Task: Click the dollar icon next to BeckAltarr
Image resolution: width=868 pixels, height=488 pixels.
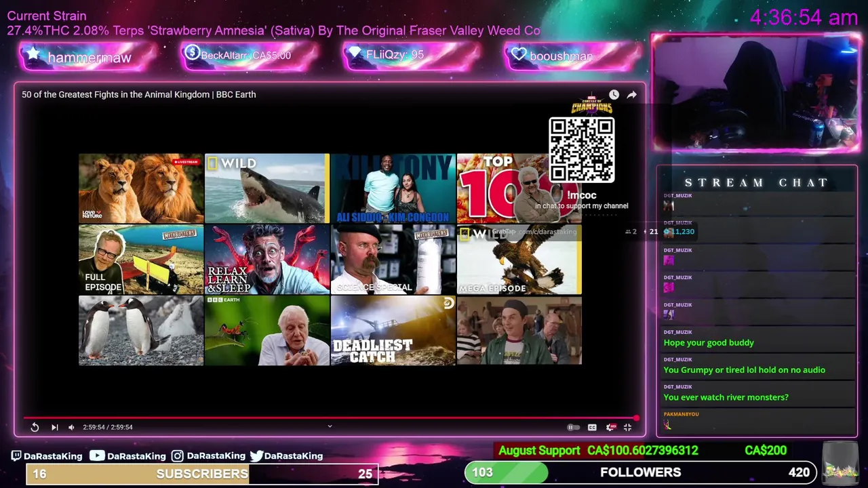Action: [x=192, y=53]
